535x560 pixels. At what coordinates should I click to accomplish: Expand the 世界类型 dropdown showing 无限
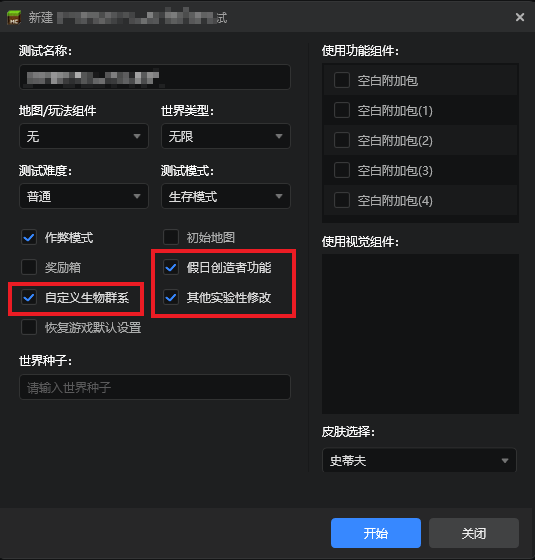pyautogui.click(x=226, y=136)
